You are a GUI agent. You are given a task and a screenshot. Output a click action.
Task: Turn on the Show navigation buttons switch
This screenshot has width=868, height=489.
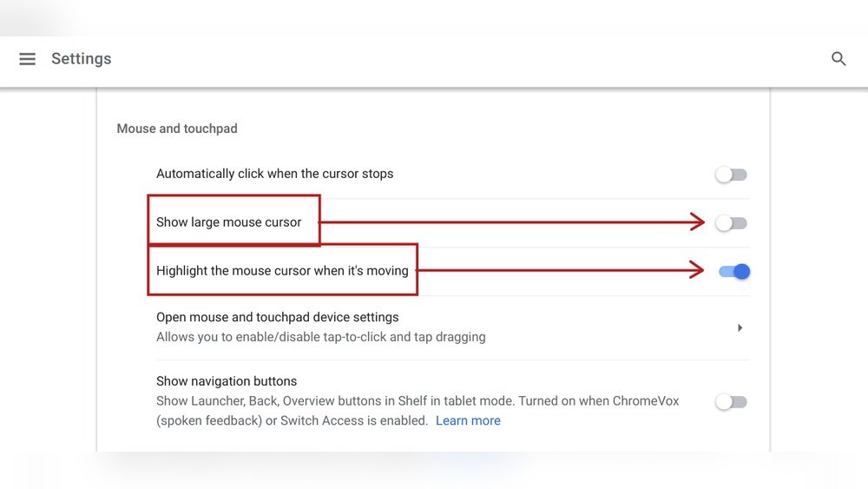click(731, 402)
